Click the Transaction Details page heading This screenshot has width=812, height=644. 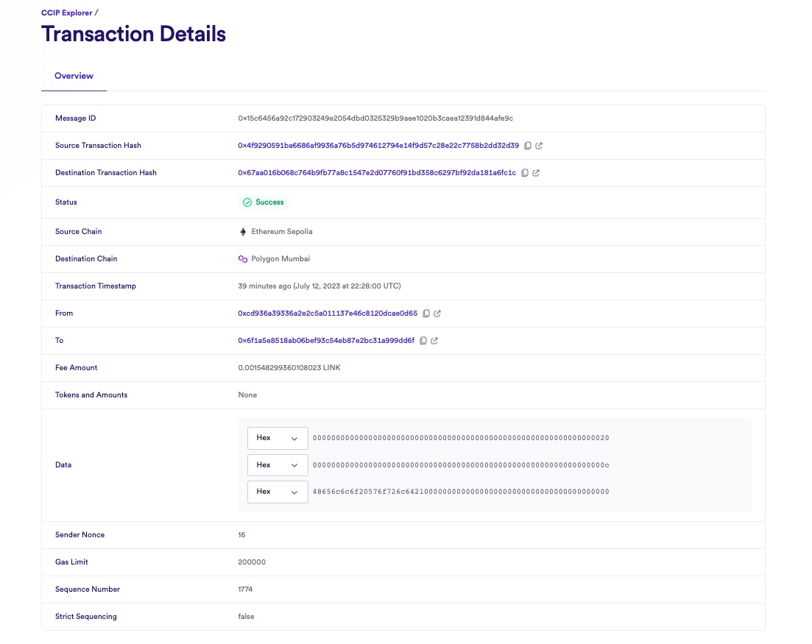(133, 34)
